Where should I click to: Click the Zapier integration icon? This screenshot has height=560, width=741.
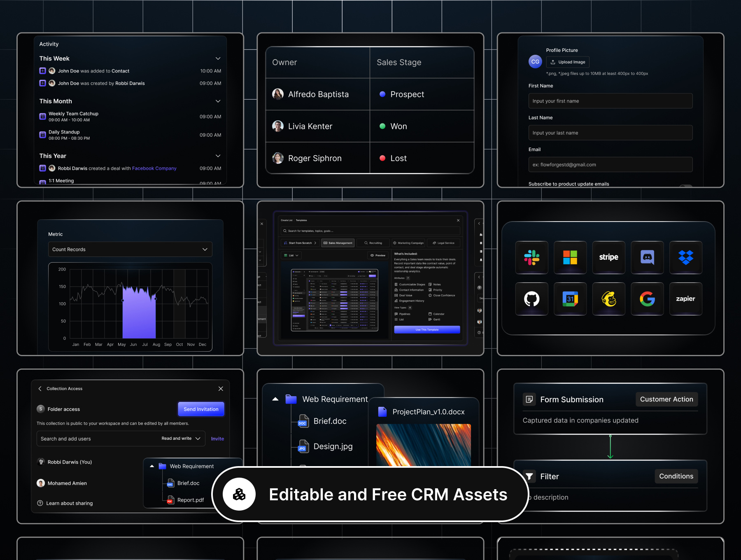[x=685, y=299]
